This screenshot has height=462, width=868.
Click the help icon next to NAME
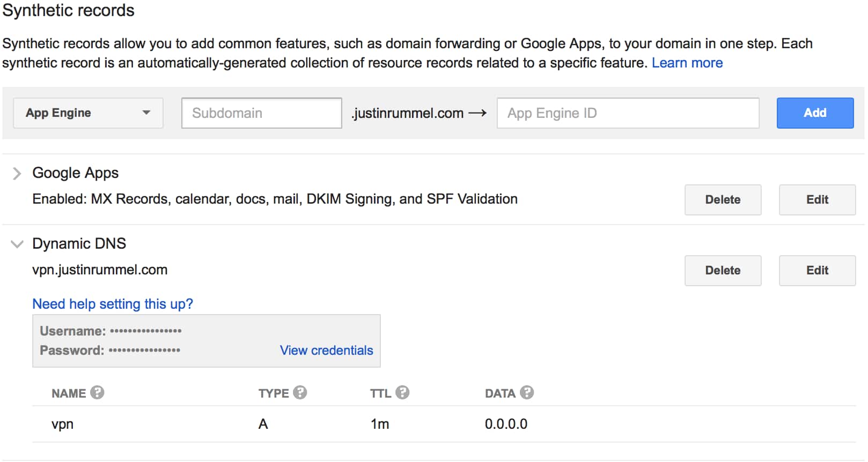pyautogui.click(x=97, y=393)
